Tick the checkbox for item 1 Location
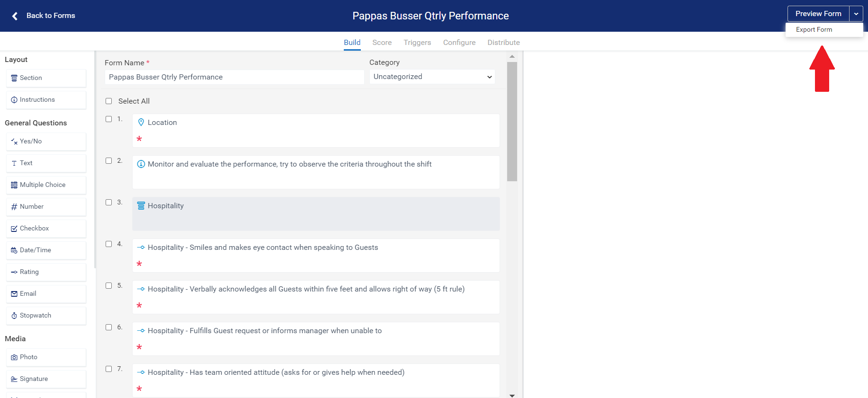868x398 pixels. tap(109, 119)
